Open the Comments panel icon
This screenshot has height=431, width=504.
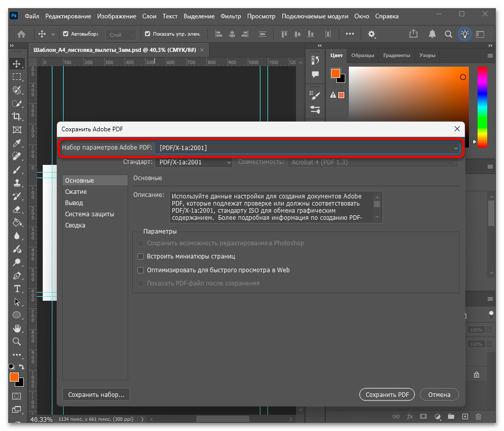(315, 74)
